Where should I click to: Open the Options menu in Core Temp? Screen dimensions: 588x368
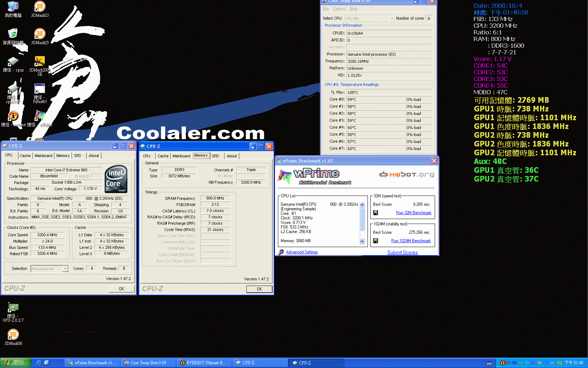pyautogui.click(x=339, y=9)
